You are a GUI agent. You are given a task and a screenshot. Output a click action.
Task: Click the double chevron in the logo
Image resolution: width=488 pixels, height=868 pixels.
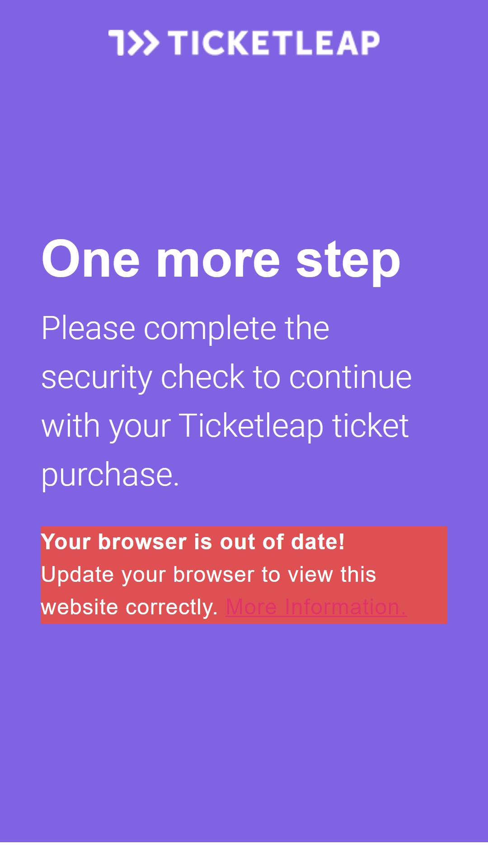(144, 43)
